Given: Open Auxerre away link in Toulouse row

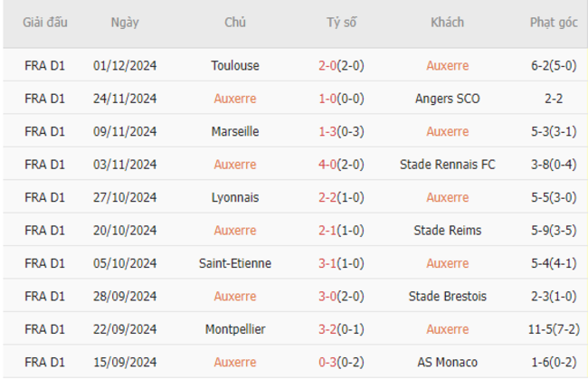Looking at the screenshot, I should [x=448, y=66].
